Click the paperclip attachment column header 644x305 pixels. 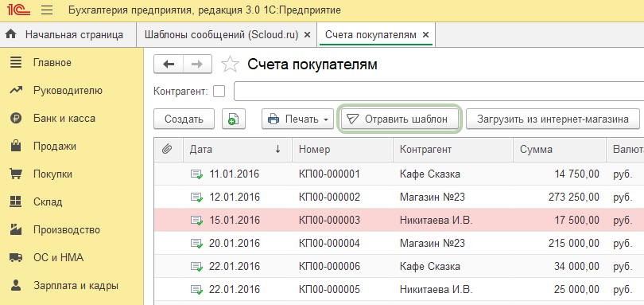coord(167,149)
